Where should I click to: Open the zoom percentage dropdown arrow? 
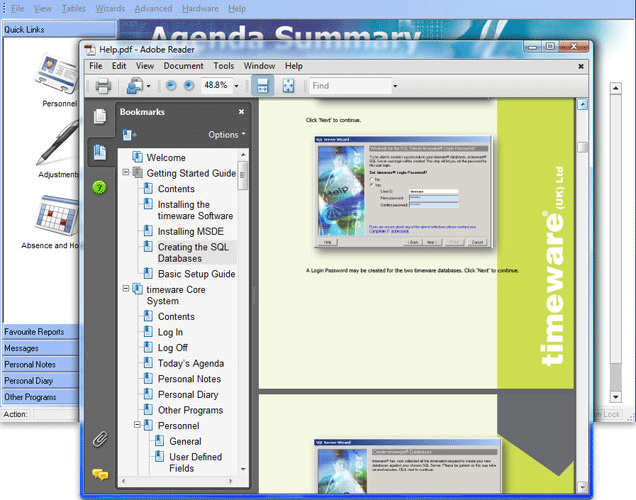(x=236, y=86)
